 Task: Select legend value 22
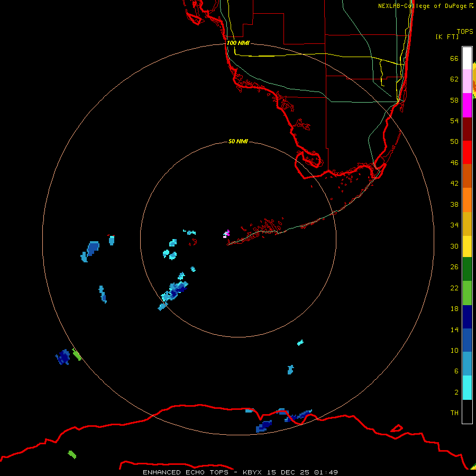pos(454,288)
